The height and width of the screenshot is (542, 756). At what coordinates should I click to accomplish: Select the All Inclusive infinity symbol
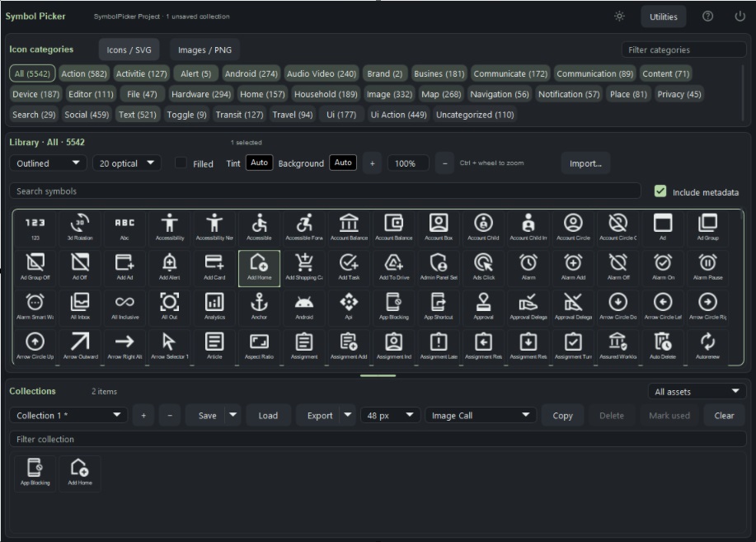click(124, 307)
